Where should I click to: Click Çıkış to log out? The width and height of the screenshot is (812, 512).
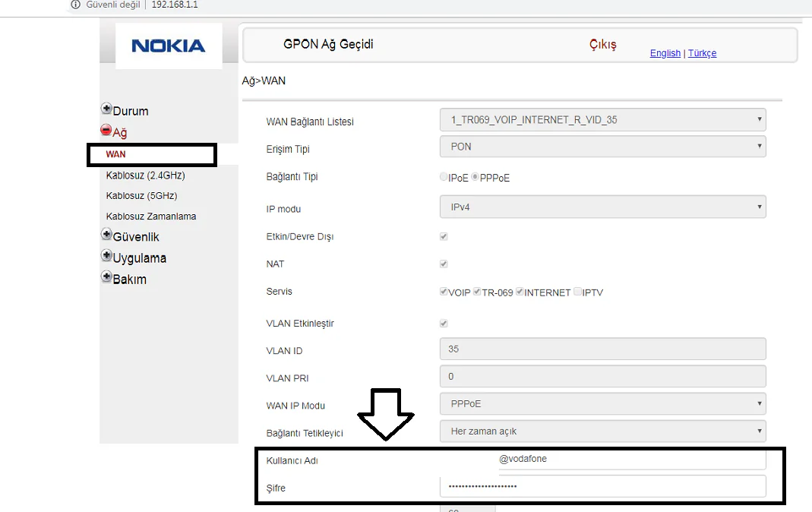pos(602,44)
